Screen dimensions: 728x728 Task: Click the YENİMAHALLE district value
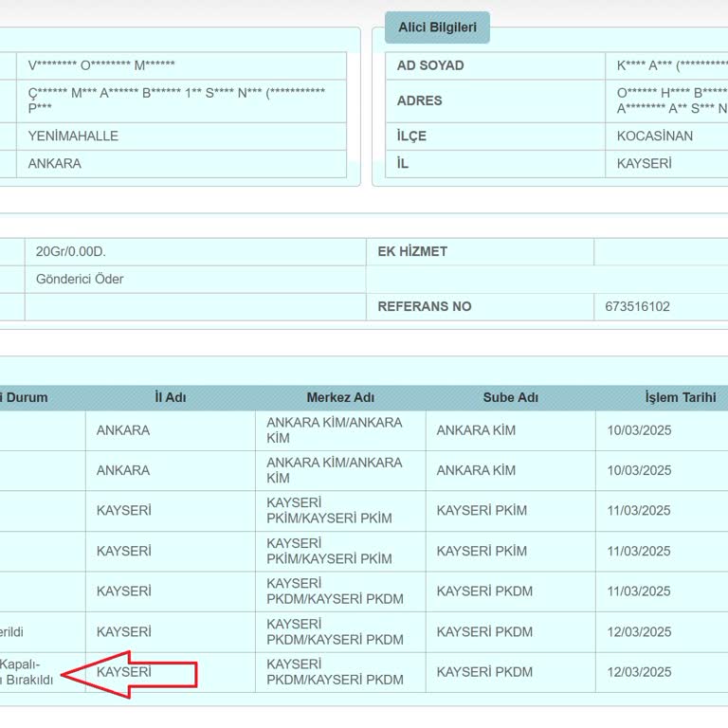click(x=73, y=136)
